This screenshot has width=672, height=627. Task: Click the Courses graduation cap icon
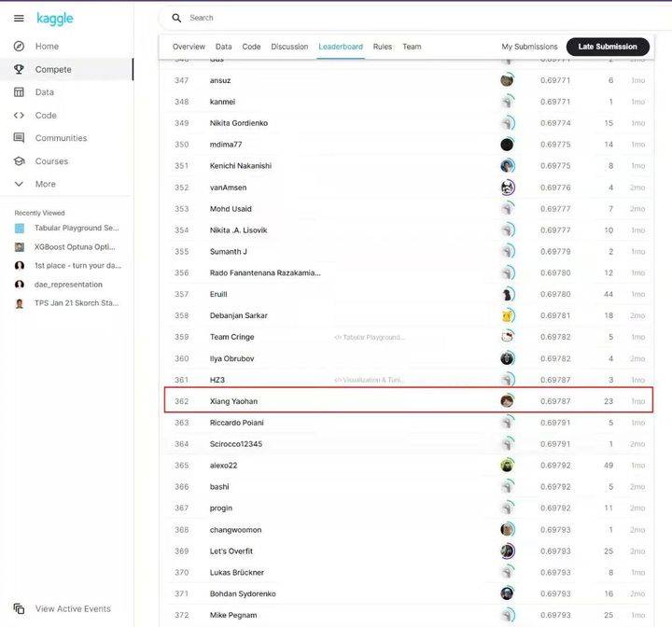point(19,161)
